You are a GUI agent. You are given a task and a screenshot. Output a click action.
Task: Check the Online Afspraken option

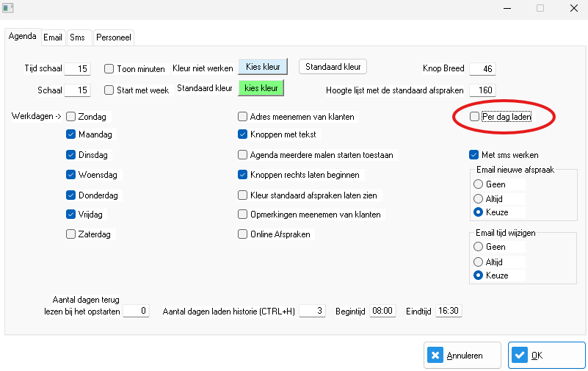click(243, 234)
